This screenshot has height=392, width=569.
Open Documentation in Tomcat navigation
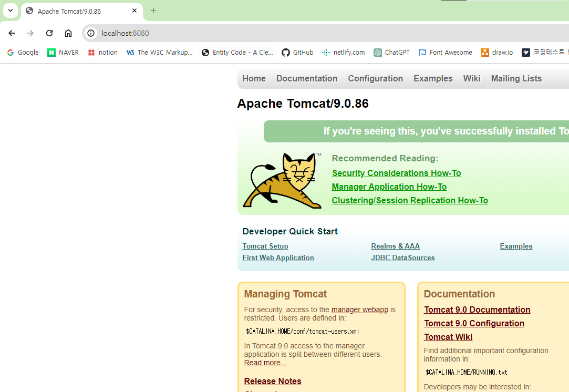point(307,78)
